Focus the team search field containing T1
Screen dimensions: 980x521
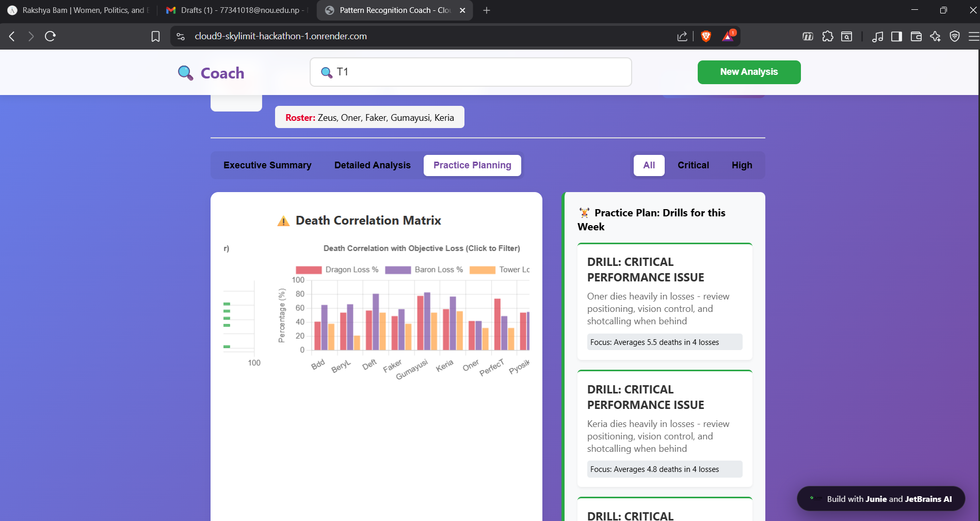tap(471, 72)
